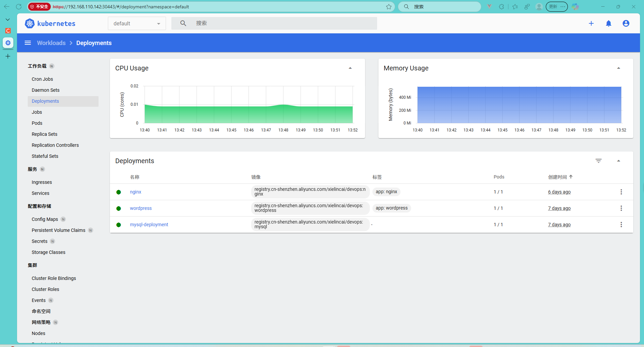Open the three-dot menu for the wordpress deployment

point(621,208)
